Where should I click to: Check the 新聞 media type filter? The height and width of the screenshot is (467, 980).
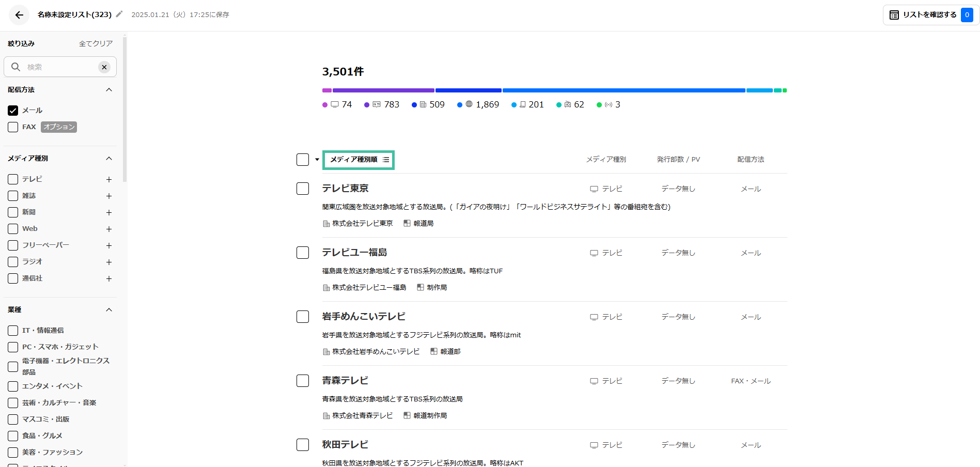[x=13, y=212]
